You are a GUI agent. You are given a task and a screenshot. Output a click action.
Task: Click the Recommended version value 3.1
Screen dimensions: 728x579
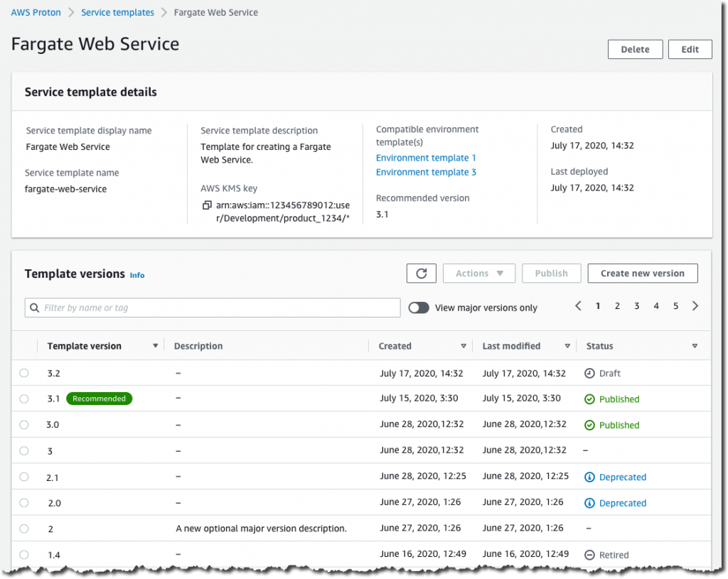[x=382, y=215]
